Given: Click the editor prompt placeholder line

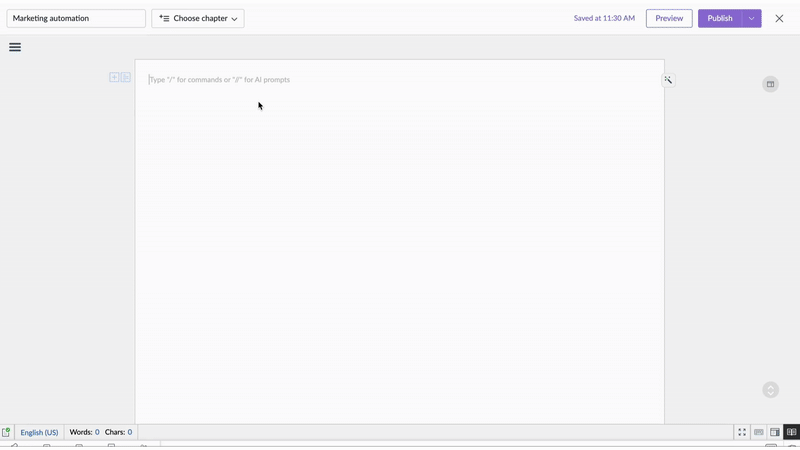Looking at the screenshot, I should [x=219, y=80].
